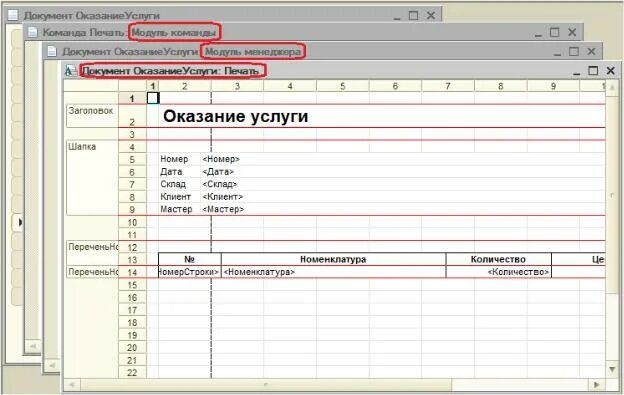Select column header 7
The width and height of the screenshot is (624, 395).
[x=448, y=86]
